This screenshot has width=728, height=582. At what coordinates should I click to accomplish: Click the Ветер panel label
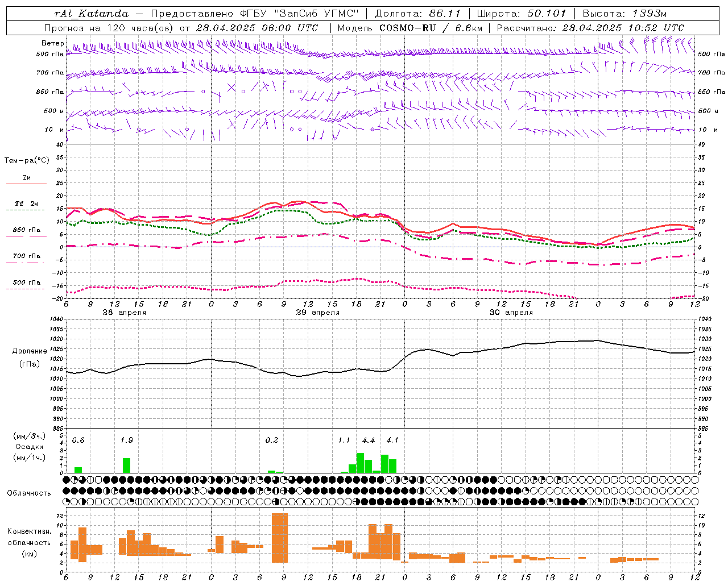click(x=52, y=43)
